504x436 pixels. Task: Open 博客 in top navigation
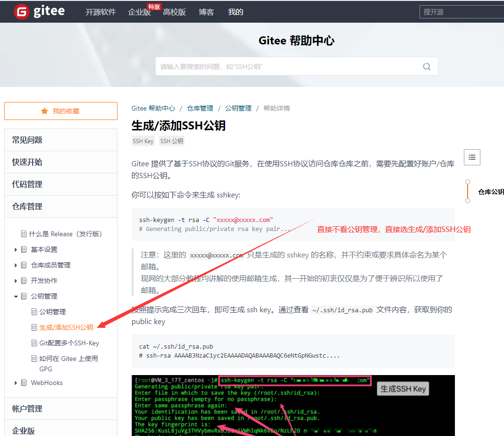(206, 12)
